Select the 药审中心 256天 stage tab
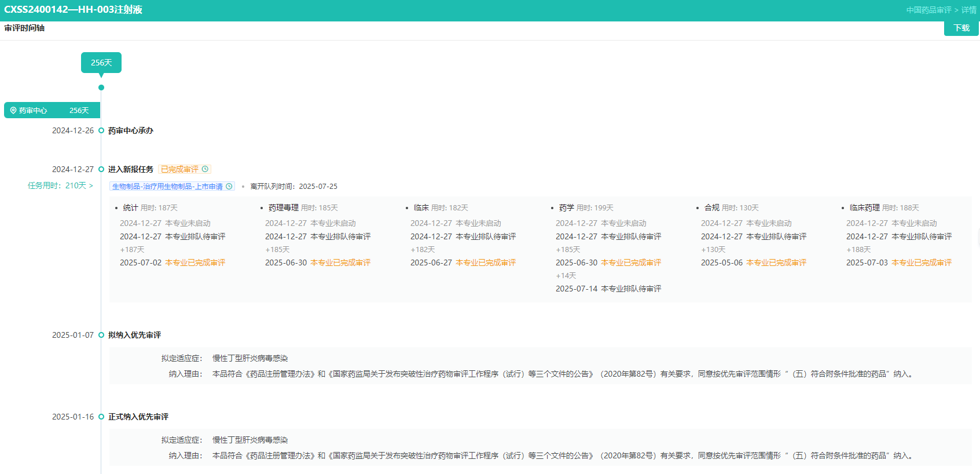980x474 pixels. coord(52,110)
